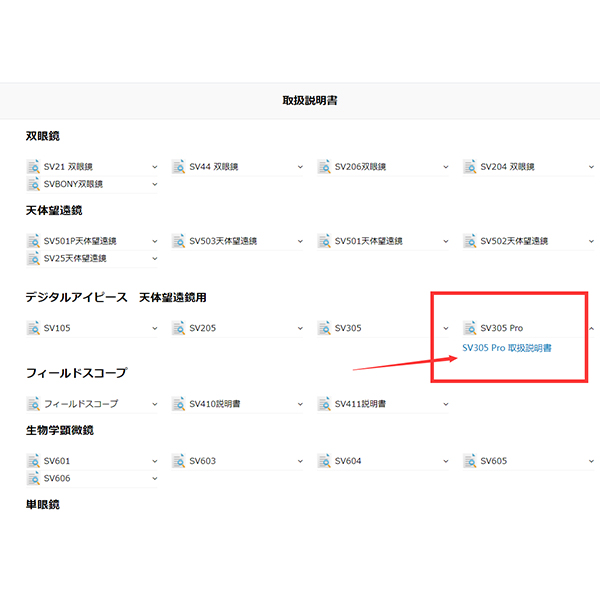Viewport: 600px width, 600px height.
Task: Click the document icon beside SV21 双眼鏡
Action: [x=33, y=167]
